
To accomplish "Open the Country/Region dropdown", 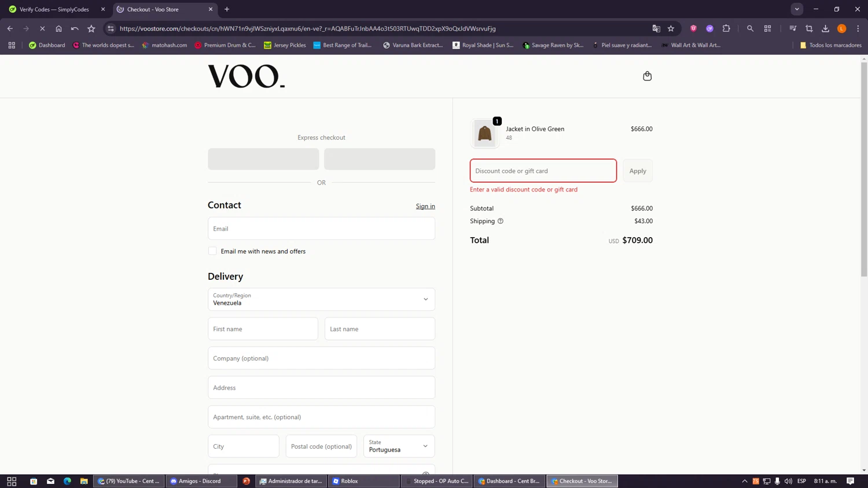I will [321, 300].
